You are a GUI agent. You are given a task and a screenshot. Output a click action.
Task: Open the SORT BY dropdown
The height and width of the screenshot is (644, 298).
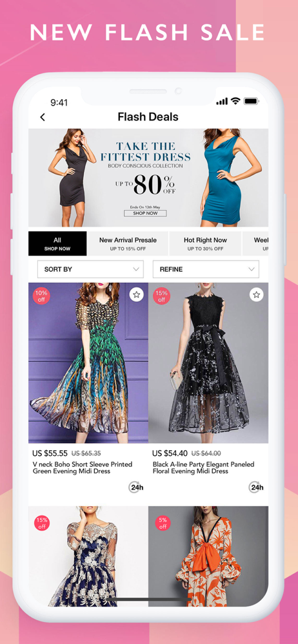pos(90,269)
